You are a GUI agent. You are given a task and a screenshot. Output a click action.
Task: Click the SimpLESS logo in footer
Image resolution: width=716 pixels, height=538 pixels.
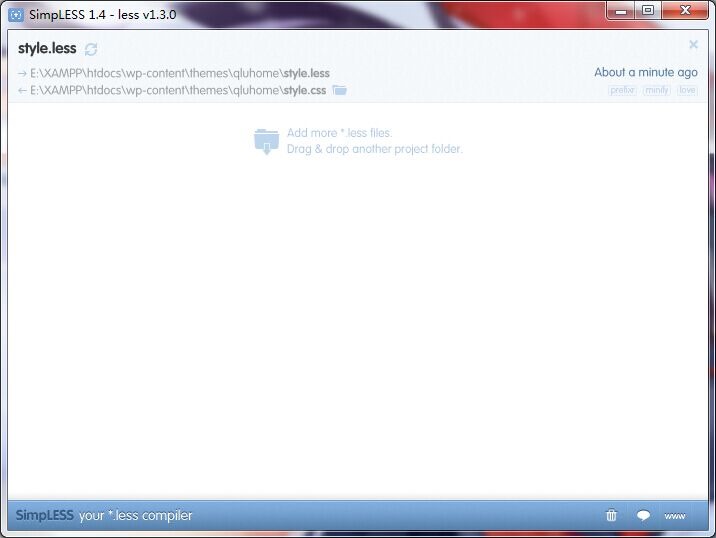(x=45, y=515)
